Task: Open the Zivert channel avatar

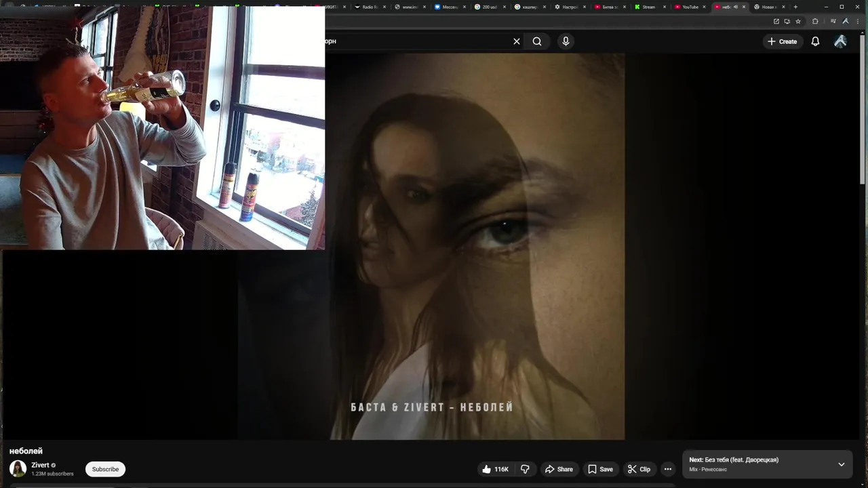Action: pos(18,468)
